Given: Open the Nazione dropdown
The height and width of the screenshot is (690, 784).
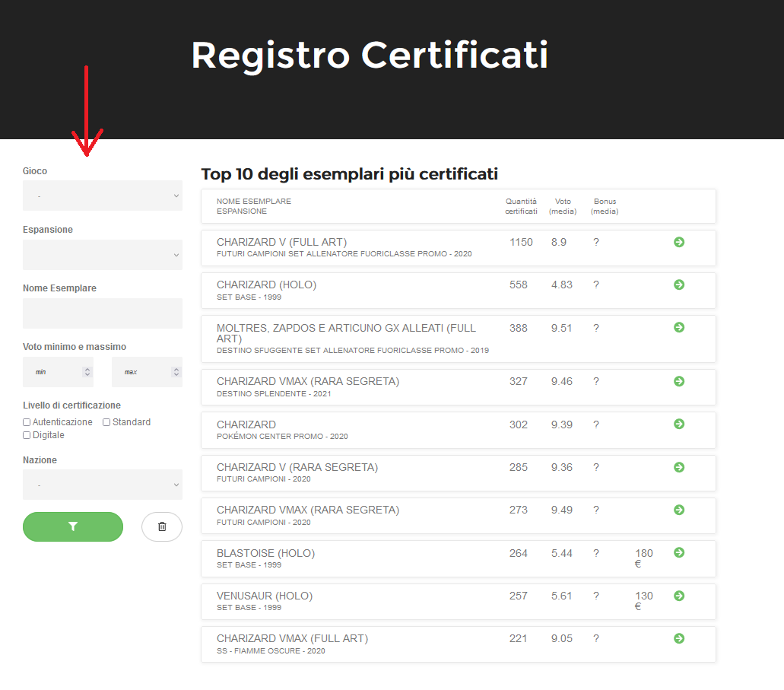Looking at the screenshot, I should coord(103,485).
